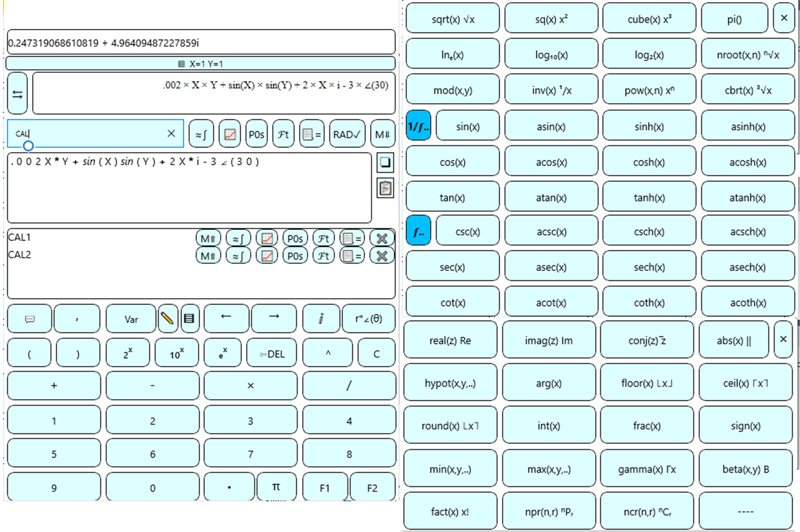The height and width of the screenshot is (532, 800).
Task: Toggle the f.. functions panel button
Action: 418,231
